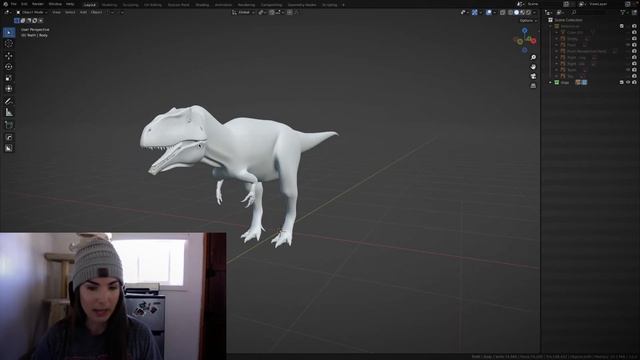The image size is (640, 360).
Task: Open the Window menu
Action: 55,4
